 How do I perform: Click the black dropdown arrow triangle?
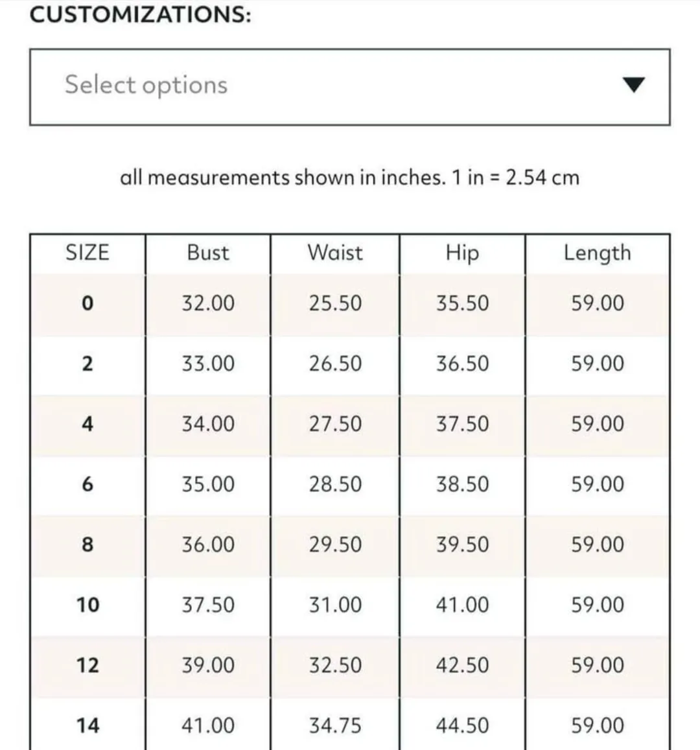pyautogui.click(x=633, y=85)
